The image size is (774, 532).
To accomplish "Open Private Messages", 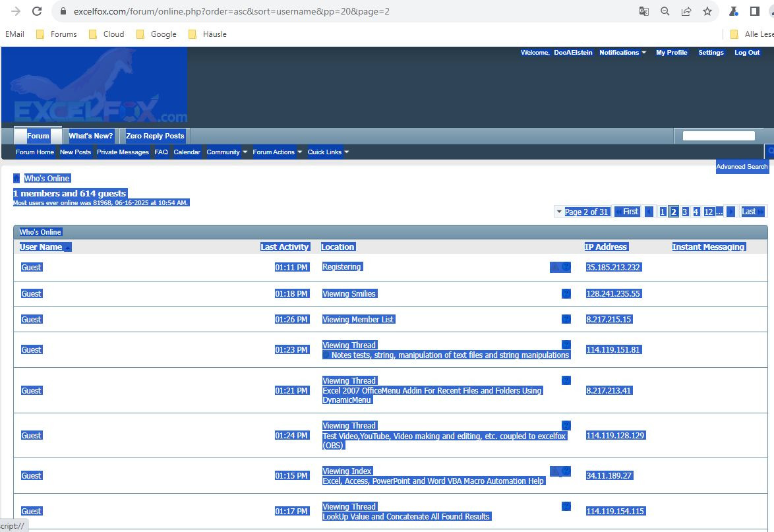I will [123, 152].
